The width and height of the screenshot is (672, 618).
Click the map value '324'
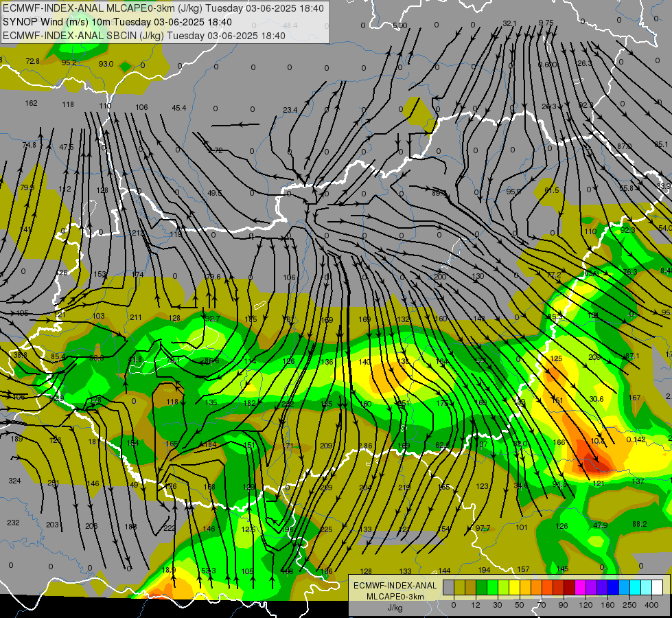(x=14, y=481)
